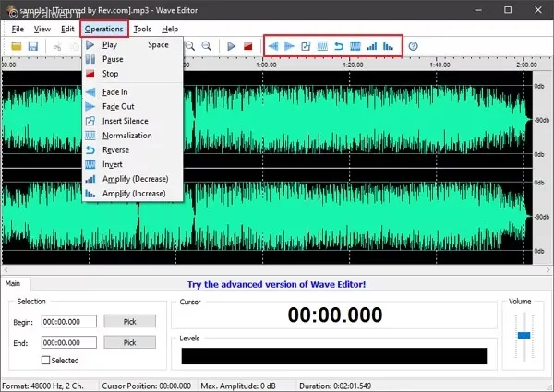Click the 1:00.00 timeline ruler mark
Image resolution: width=554 pixels, height=392 pixels.
click(x=266, y=65)
